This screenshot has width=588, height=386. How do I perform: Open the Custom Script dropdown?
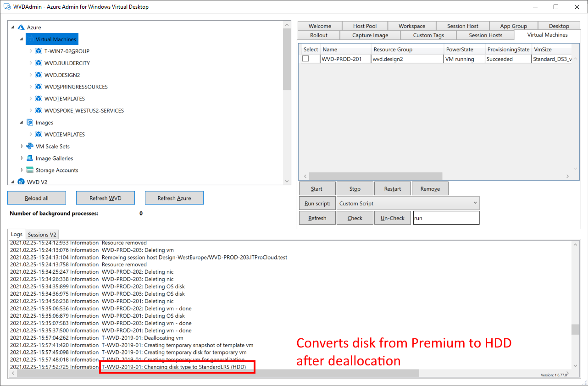click(x=408, y=204)
